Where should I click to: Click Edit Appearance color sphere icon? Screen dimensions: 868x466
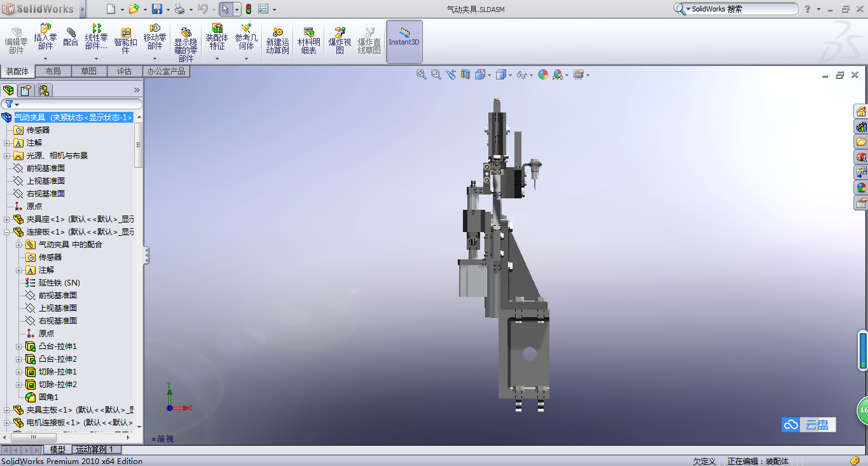(543, 74)
